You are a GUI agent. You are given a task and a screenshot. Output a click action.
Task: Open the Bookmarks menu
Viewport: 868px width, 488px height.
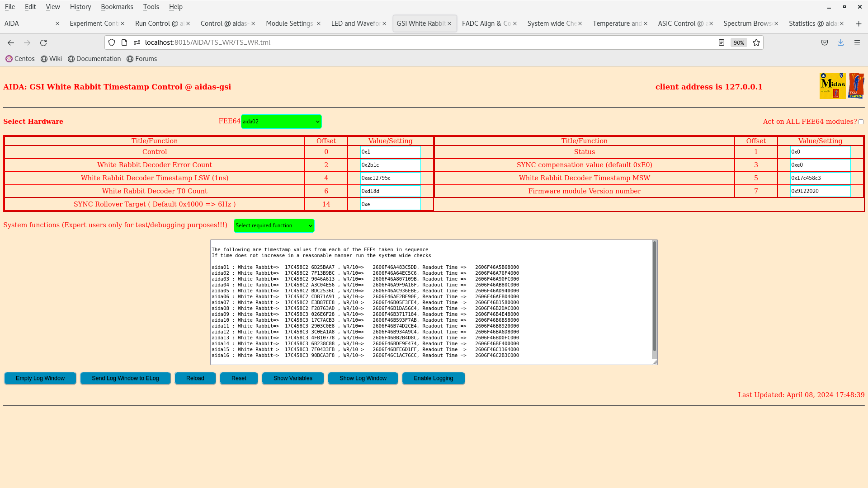117,7
